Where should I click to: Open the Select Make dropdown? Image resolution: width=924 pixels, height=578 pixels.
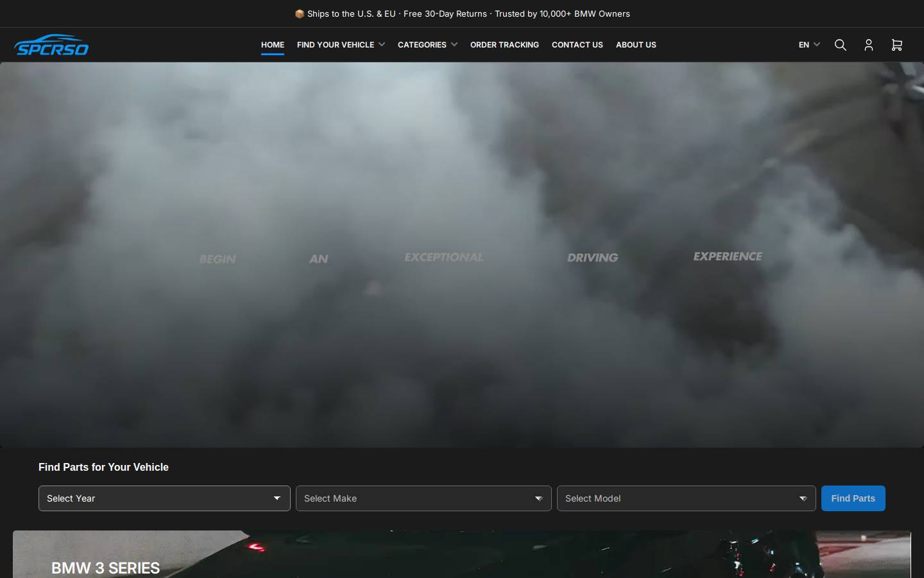[x=424, y=498]
